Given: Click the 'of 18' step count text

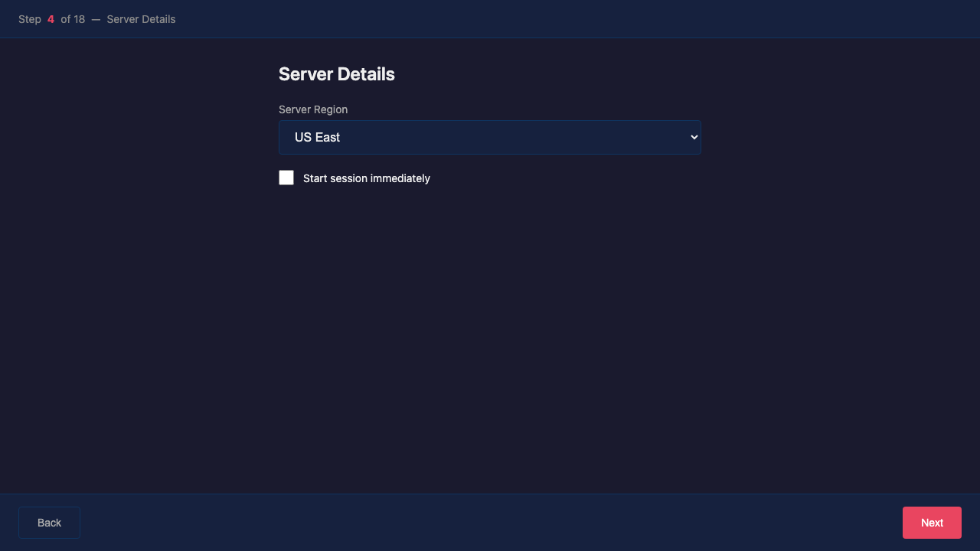Looking at the screenshot, I should pos(73,19).
